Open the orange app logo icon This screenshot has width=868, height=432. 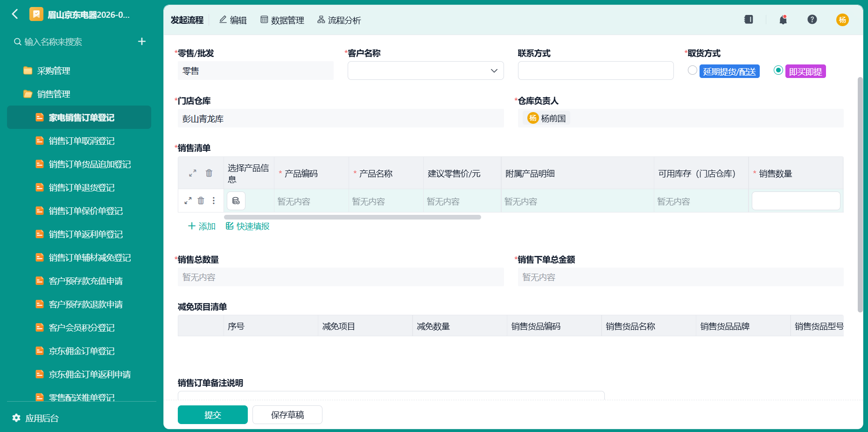tap(36, 14)
